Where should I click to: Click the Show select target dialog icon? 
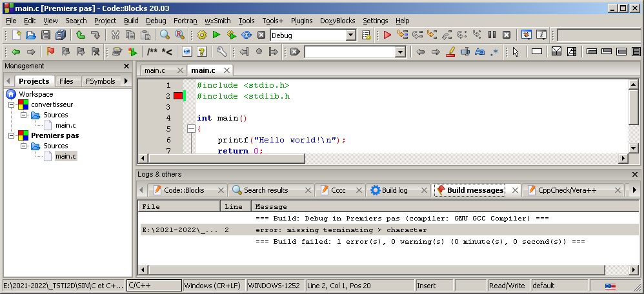[x=367, y=35]
